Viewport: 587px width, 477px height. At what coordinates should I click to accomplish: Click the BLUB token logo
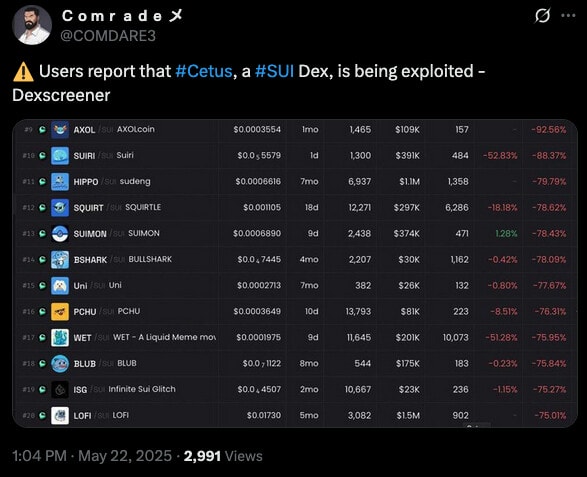coord(60,364)
